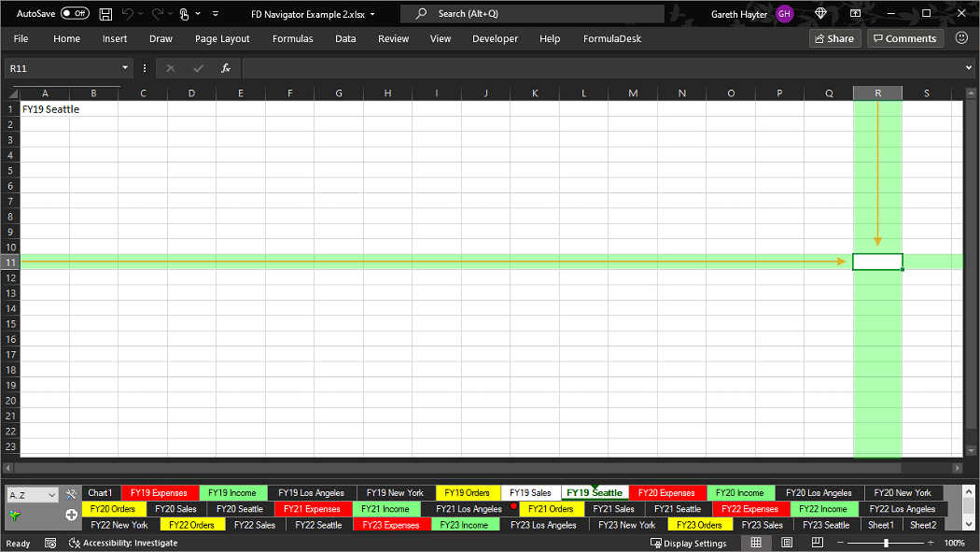
Task: Open the navigator settings wrench icon
Action: pyautogui.click(x=72, y=495)
